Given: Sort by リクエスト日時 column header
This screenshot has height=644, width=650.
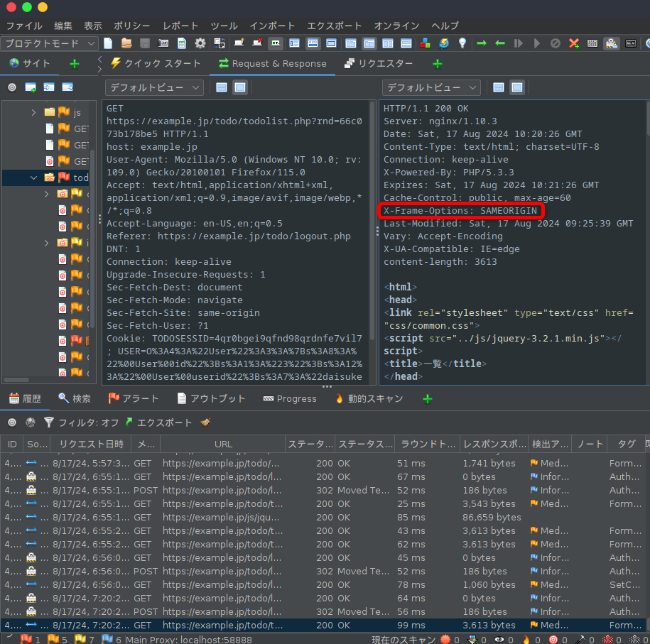Looking at the screenshot, I should click(91, 444).
